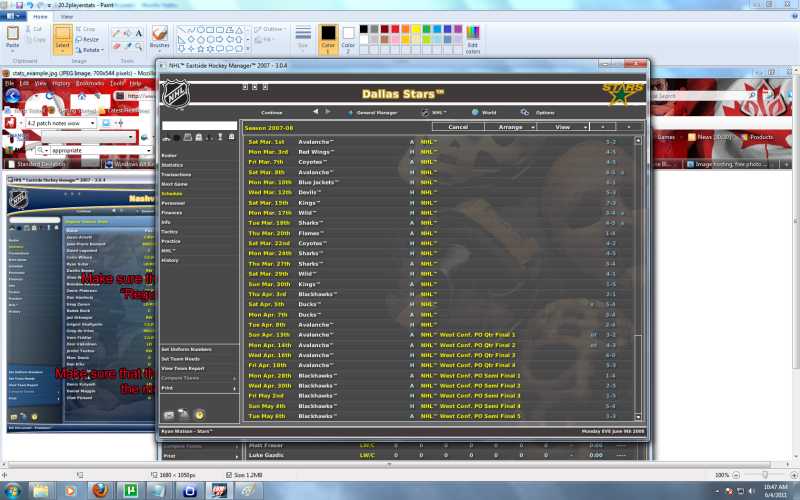This screenshot has height=500, width=800.
Task: Select Roster in game sidebar
Action: click(169, 155)
